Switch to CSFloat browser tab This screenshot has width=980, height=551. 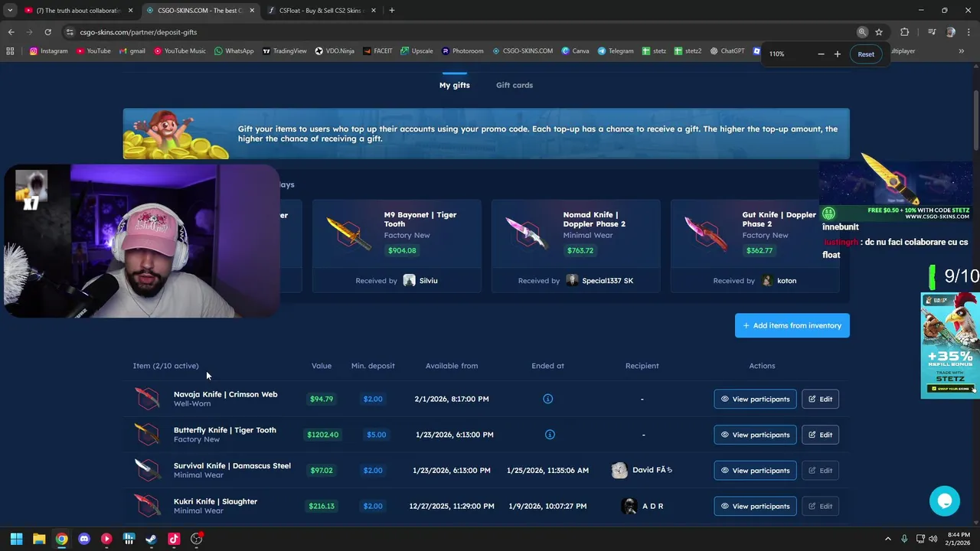pyautogui.click(x=322, y=11)
